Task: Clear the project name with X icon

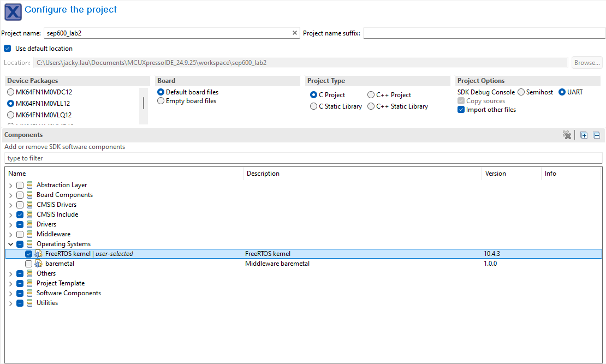Action: point(295,33)
